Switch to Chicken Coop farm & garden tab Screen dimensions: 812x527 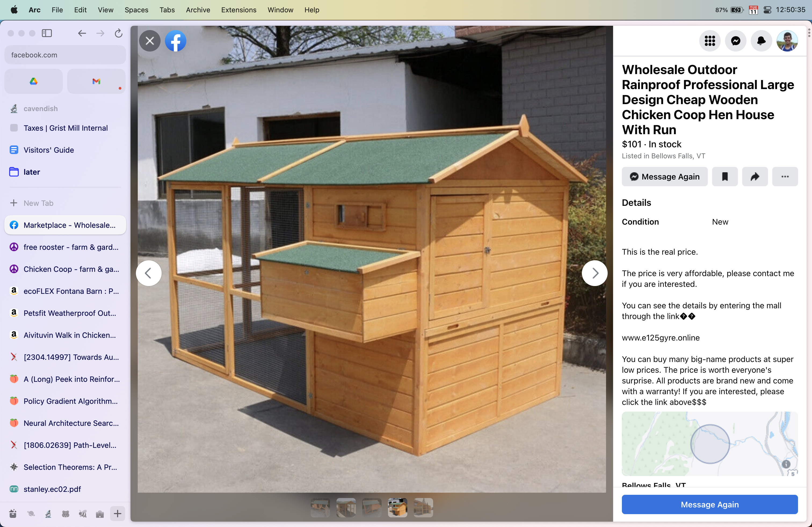[x=65, y=269]
